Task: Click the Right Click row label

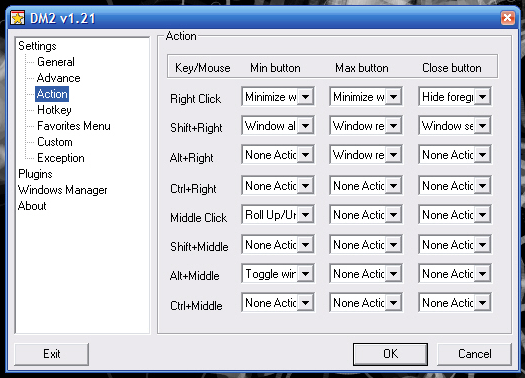Action: (196, 99)
